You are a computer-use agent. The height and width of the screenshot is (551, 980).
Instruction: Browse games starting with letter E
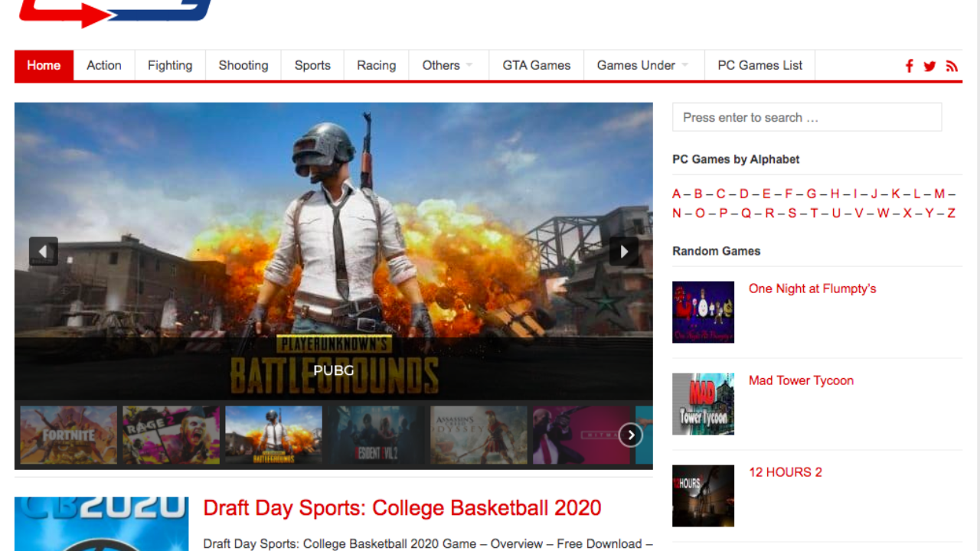pyautogui.click(x=766, y=194)
